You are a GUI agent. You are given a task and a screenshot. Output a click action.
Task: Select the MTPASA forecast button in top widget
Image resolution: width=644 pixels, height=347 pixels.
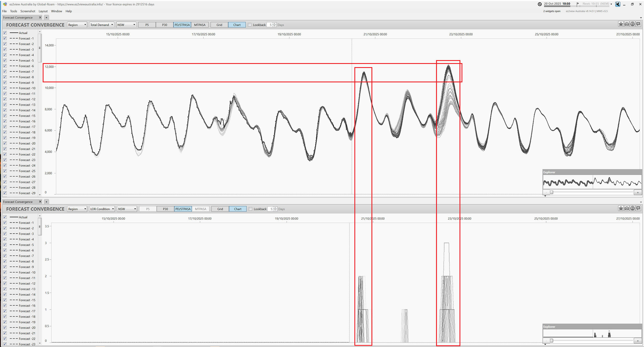click(200, 25)
